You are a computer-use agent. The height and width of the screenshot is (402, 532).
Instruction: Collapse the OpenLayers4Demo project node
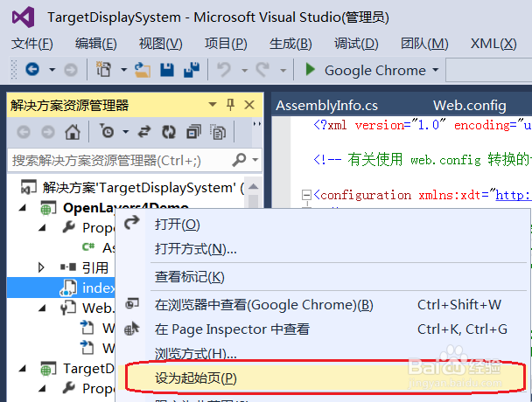tap(23, 208)
